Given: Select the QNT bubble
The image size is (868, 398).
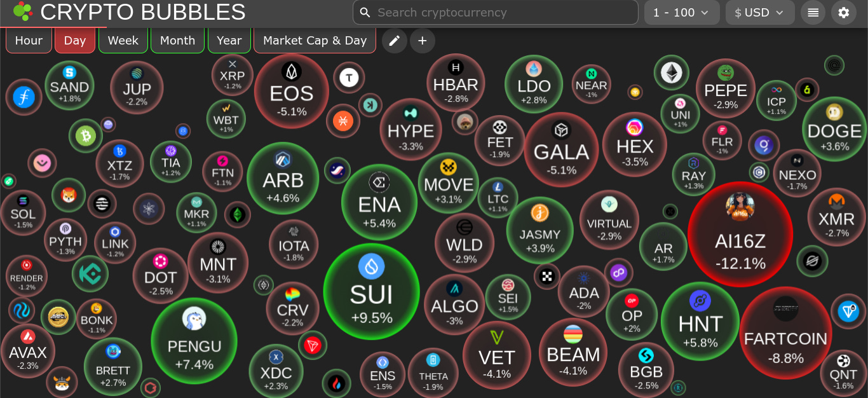Looking at the screenshot, I should (x=843, y=373).
